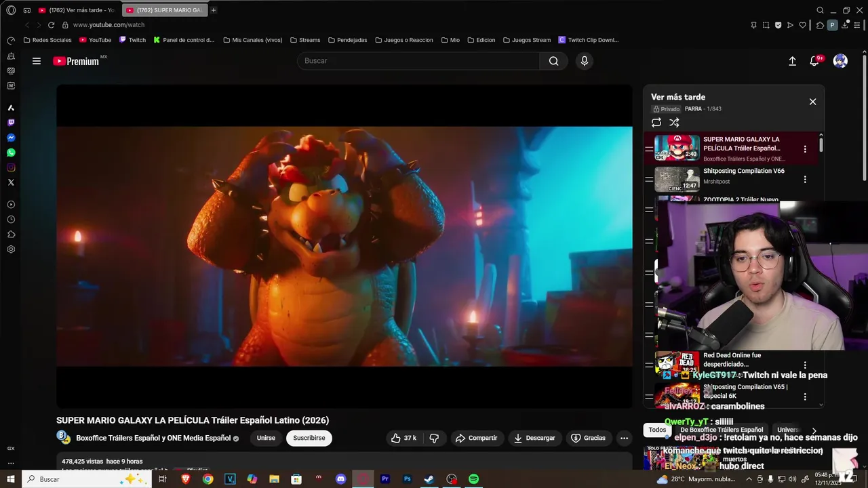Play Super Mario Galaxy playlist thumbnail
868x488 pixels.
tap(677, 148)
